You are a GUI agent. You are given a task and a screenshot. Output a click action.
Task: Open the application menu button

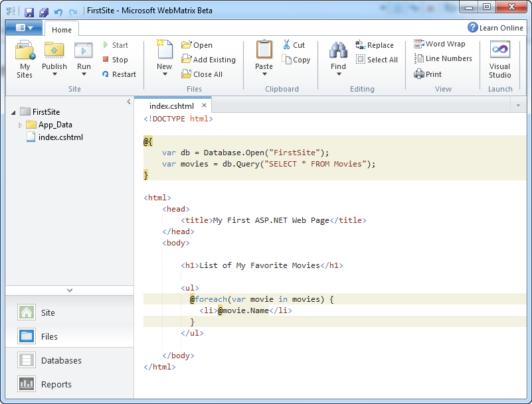coord(24,28)
